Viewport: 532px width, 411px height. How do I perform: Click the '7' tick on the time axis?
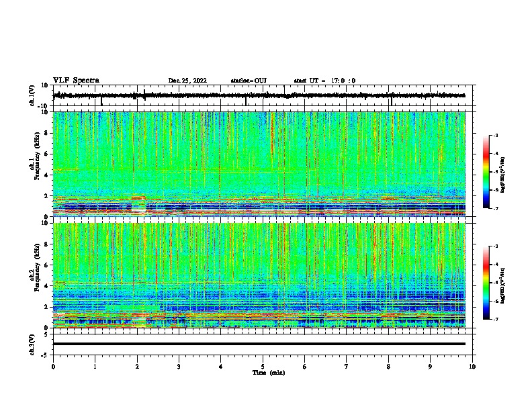coord(347,367)
